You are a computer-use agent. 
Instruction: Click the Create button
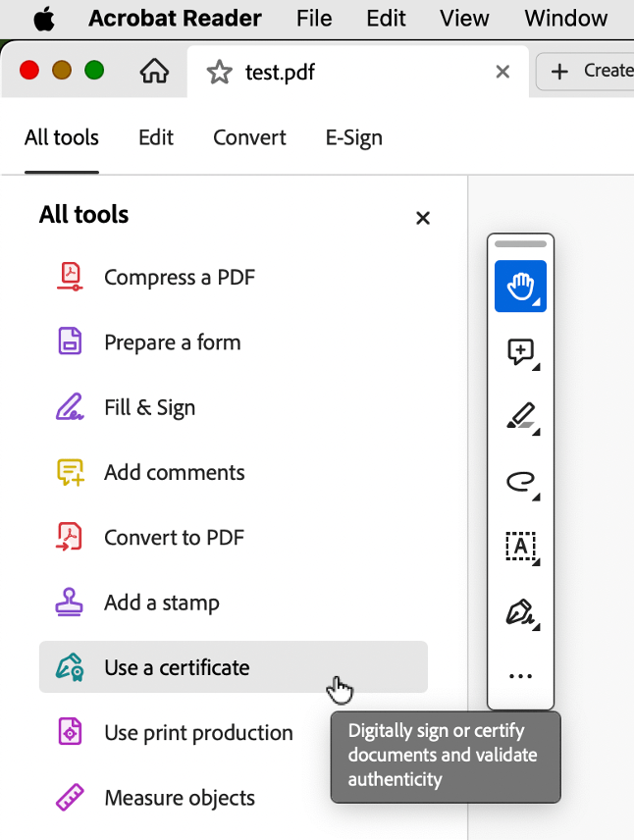click(x=585, y=71)
